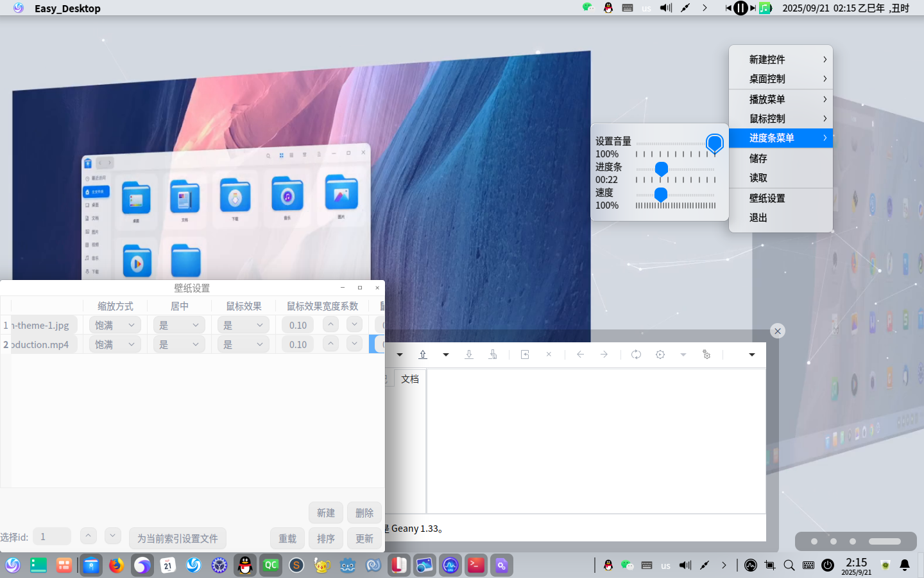The height and width of the screenshot is (578, 924).
Task: Click the speaker volume icon in top panel
Action: tap(666, 8)
